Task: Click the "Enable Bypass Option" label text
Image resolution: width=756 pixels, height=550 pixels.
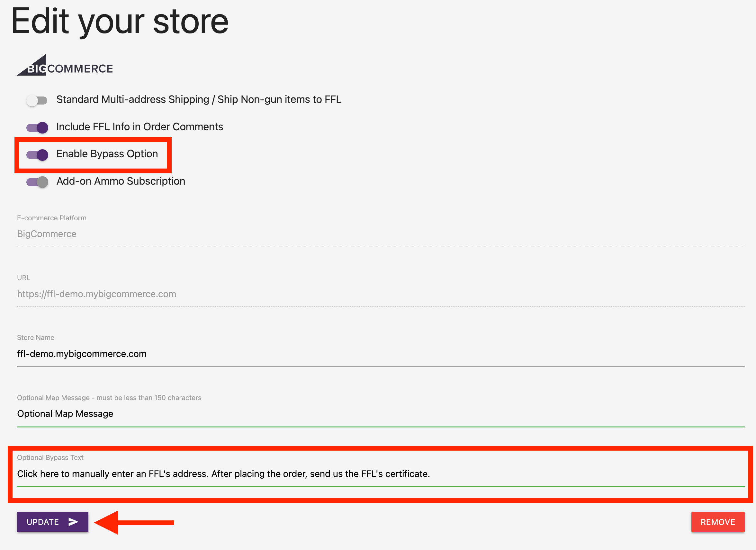Action: click(107, 154)
